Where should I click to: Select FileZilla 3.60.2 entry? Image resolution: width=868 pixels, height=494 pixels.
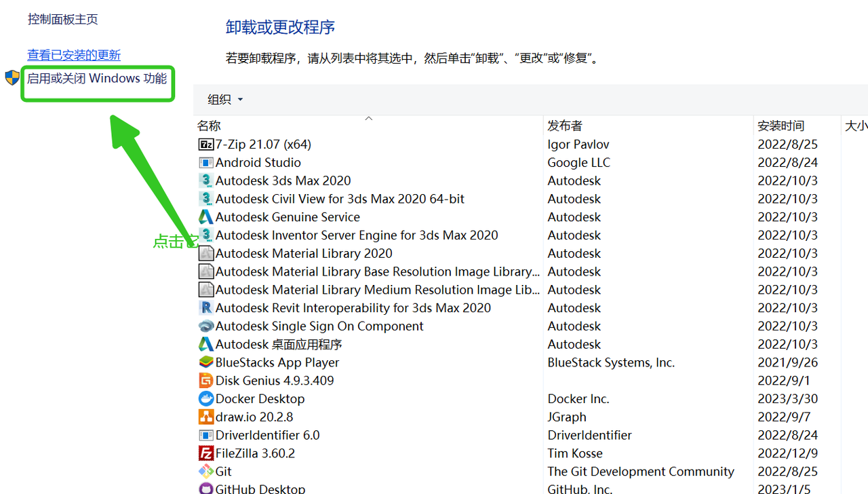click(x=256, y=453)
